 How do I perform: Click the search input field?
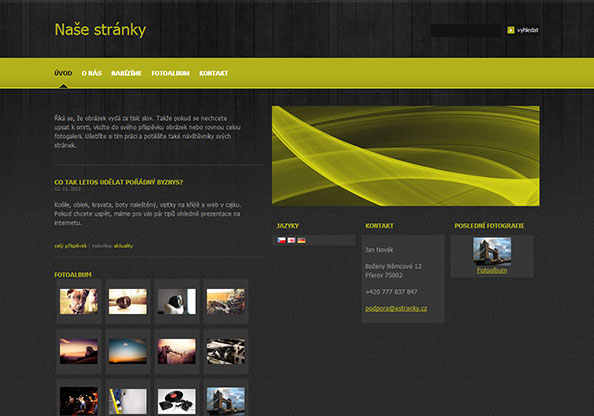pos(466,30)
